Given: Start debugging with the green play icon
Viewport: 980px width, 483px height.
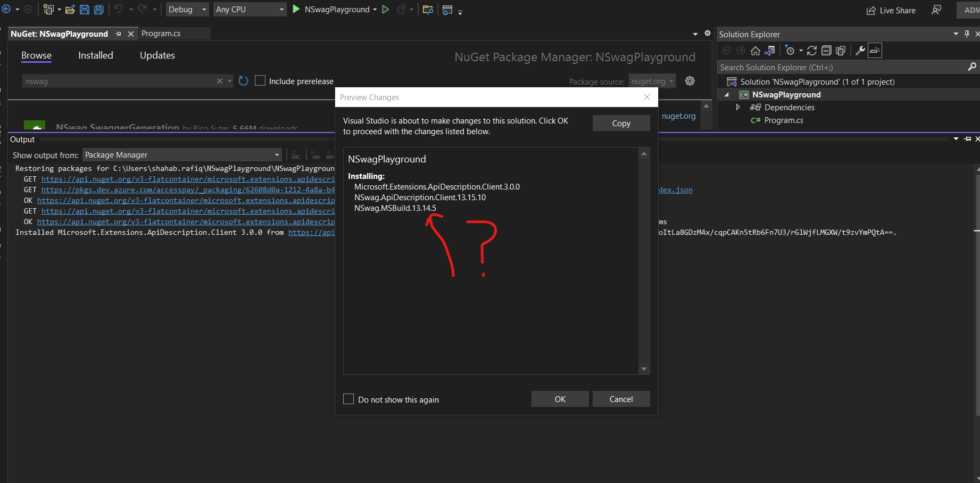Looking at the screenshot, I should tap(296, 9).
